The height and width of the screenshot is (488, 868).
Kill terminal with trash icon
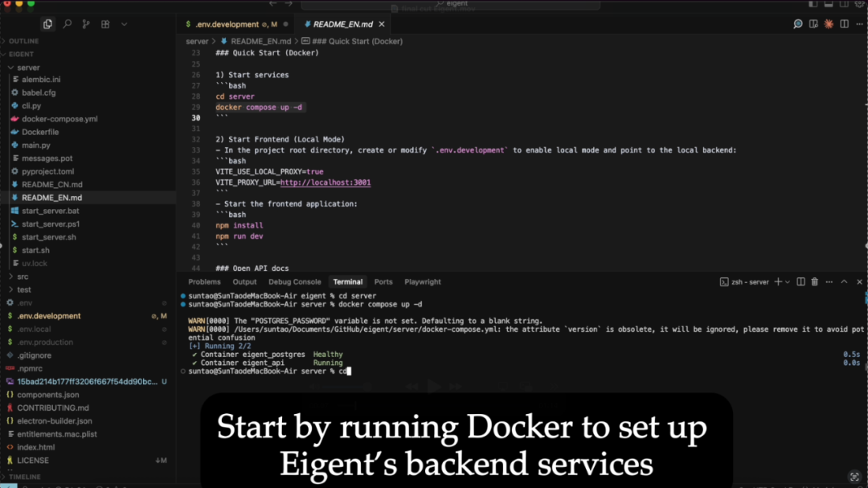click(814, 282)
